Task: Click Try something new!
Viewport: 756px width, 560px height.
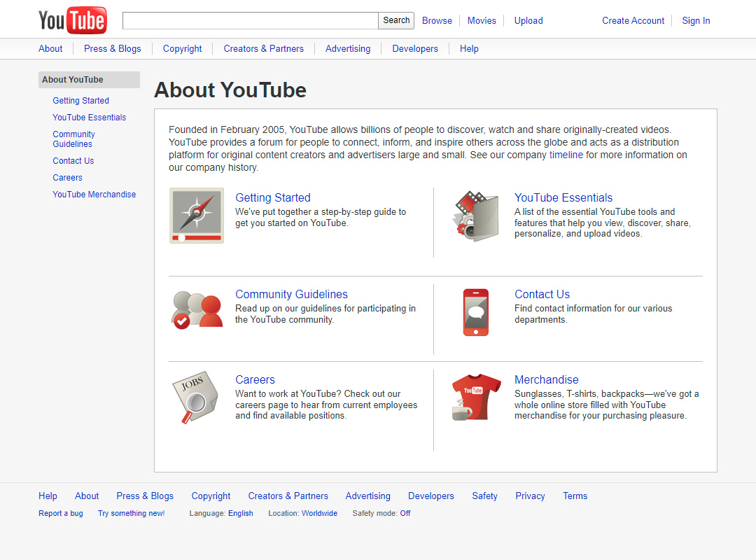Action: 131,513
